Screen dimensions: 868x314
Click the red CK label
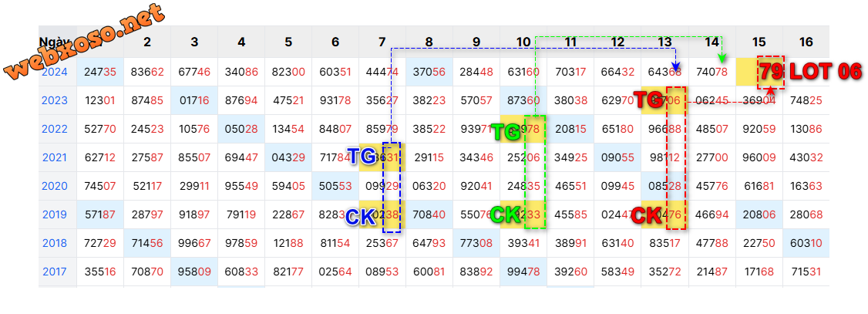click(x=646, y=216)
